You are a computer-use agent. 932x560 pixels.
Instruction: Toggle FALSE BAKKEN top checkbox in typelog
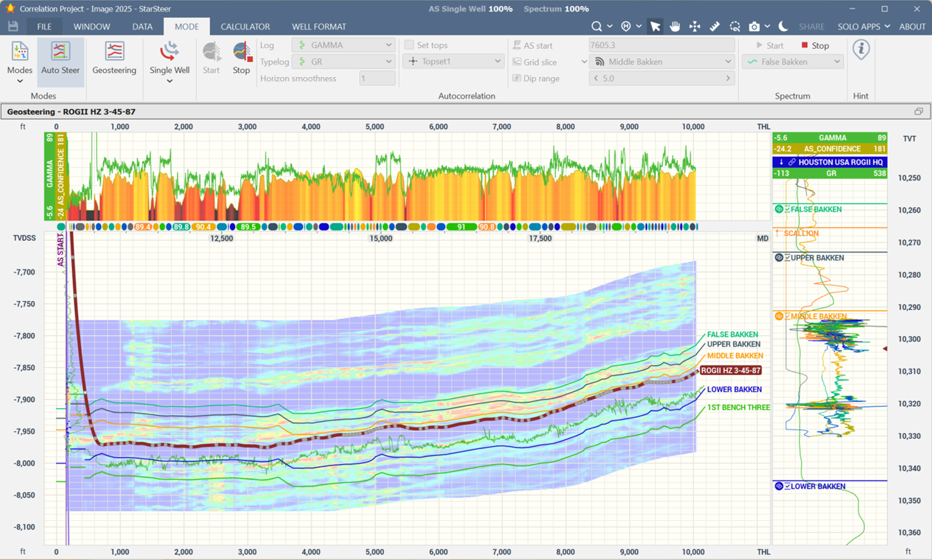(787, 209)
